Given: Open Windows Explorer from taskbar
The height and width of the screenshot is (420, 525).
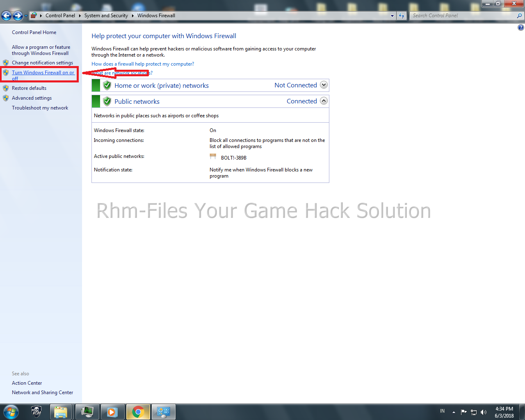Looking at the screenshot, I should (x=61, y=412).
